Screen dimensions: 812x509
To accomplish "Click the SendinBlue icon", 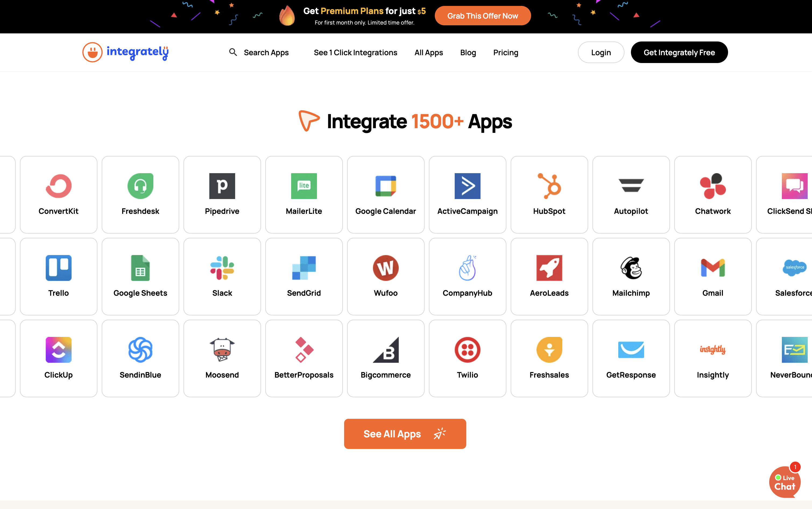I will (140, 350).
